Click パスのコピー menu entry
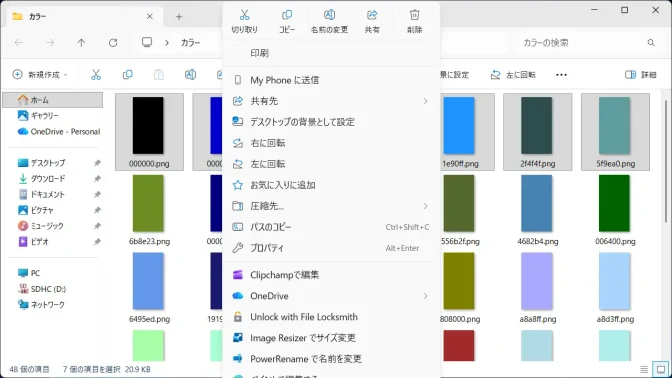This screenshot has width=672, height=378. [331, 227]
